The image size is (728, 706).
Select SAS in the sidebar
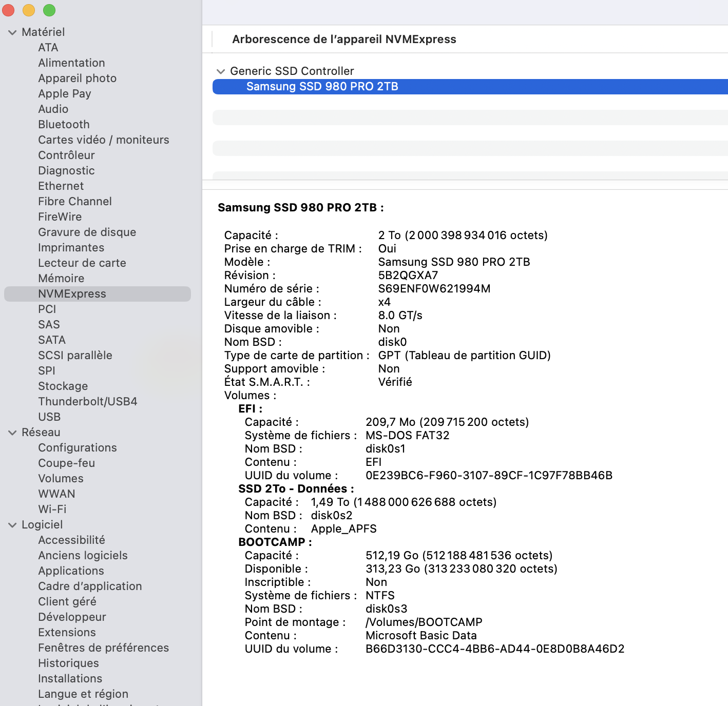49,324
